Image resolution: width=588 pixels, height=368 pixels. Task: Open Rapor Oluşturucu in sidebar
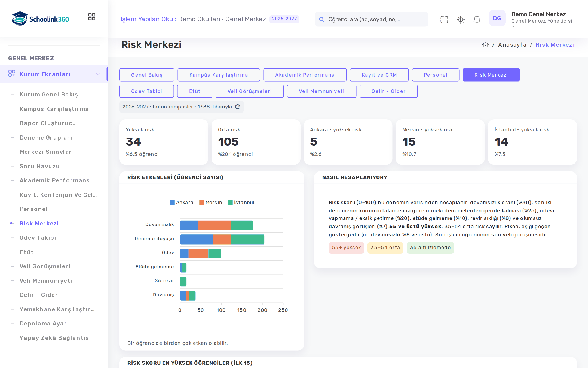click(48, 123)
